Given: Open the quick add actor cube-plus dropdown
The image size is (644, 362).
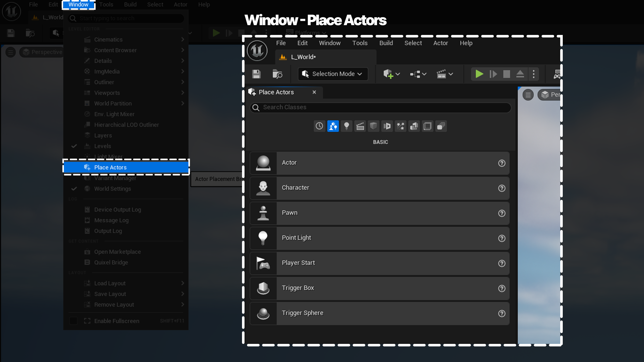Looking at the screenshot, I should tap(391, 74).
